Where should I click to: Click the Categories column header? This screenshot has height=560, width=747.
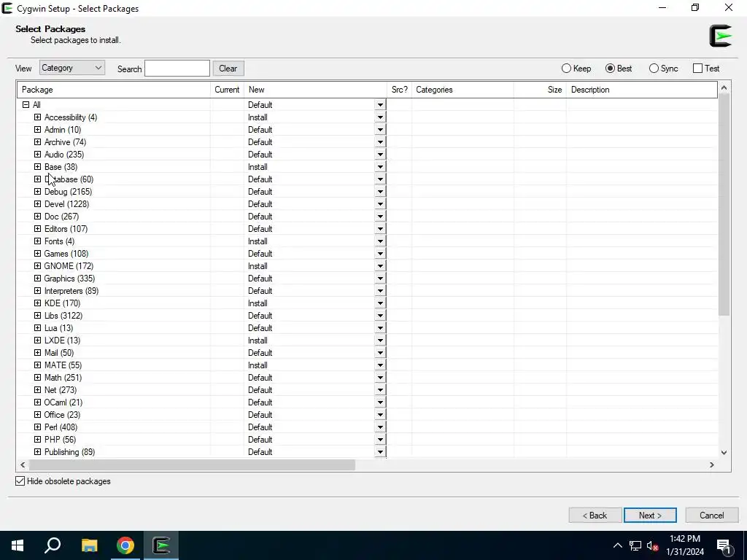pos(462,90)
